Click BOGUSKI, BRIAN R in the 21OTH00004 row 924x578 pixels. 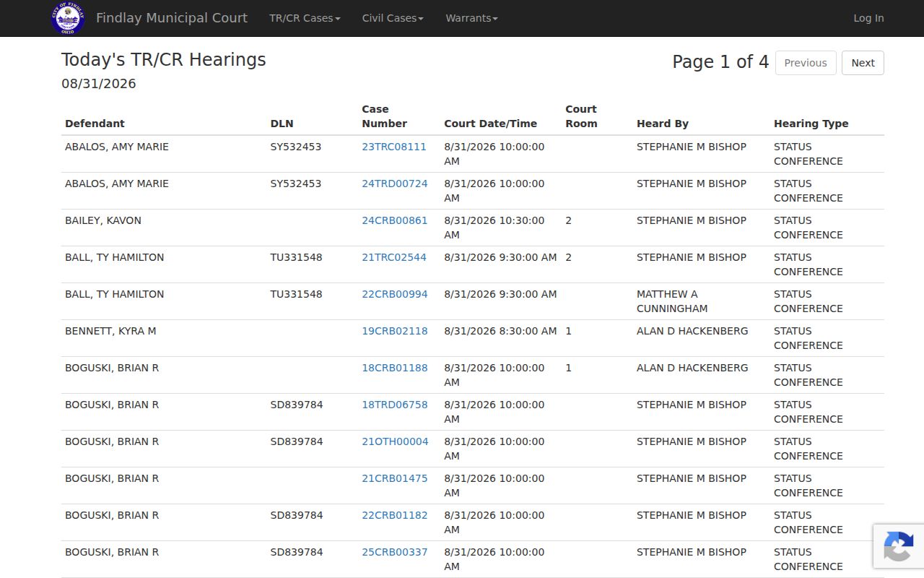click(112, 441)
